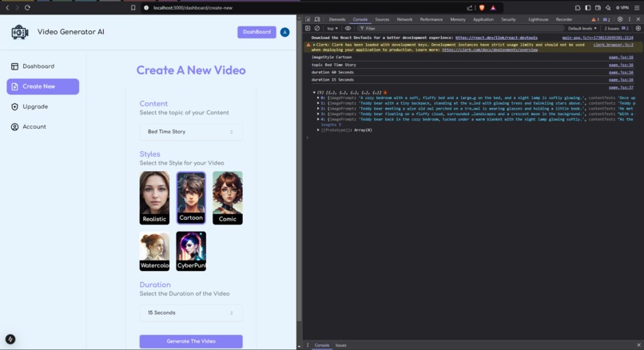Click the messages count badge next to warnings
This screenshot has height=350, width=644.
tap(606, 19)
